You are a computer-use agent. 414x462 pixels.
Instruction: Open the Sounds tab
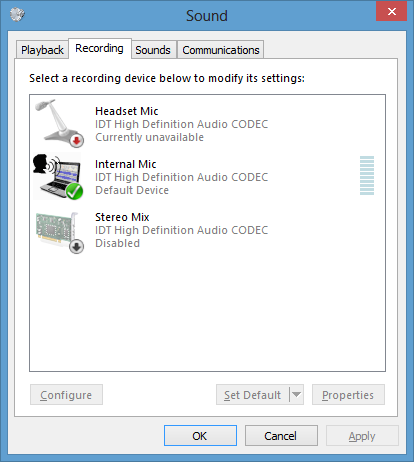click(153, 50)
